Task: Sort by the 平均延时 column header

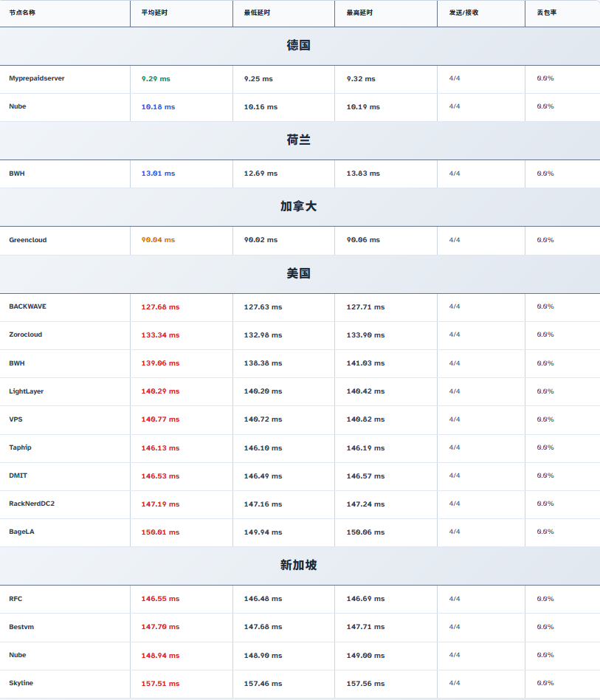Action: [154, 13]
